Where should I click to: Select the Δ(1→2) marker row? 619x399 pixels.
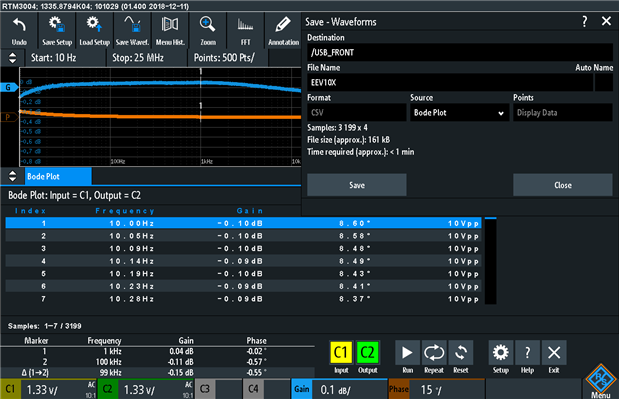[x=157, y=373]
